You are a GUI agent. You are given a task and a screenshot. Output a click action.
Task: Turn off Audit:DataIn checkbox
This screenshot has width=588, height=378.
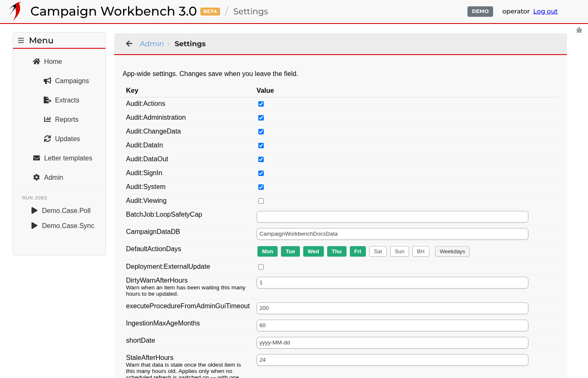tap(261, 145)
